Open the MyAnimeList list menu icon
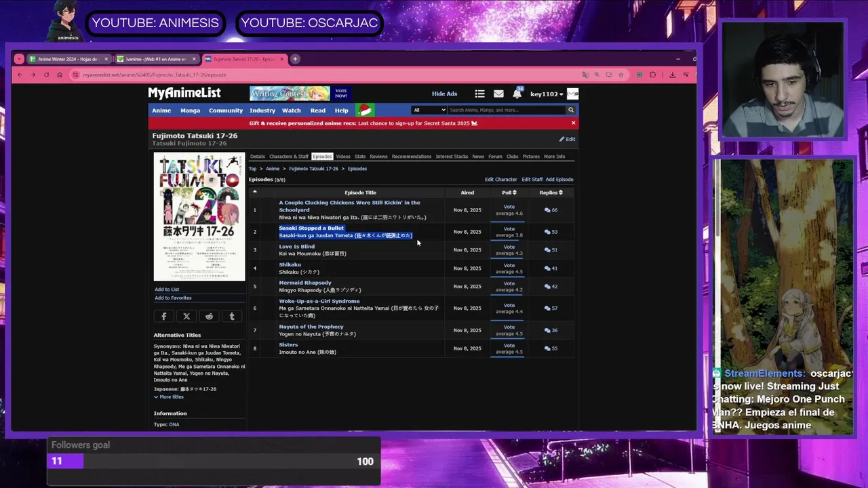This screenshot has height=488, width=868. [x=479, y=94]
